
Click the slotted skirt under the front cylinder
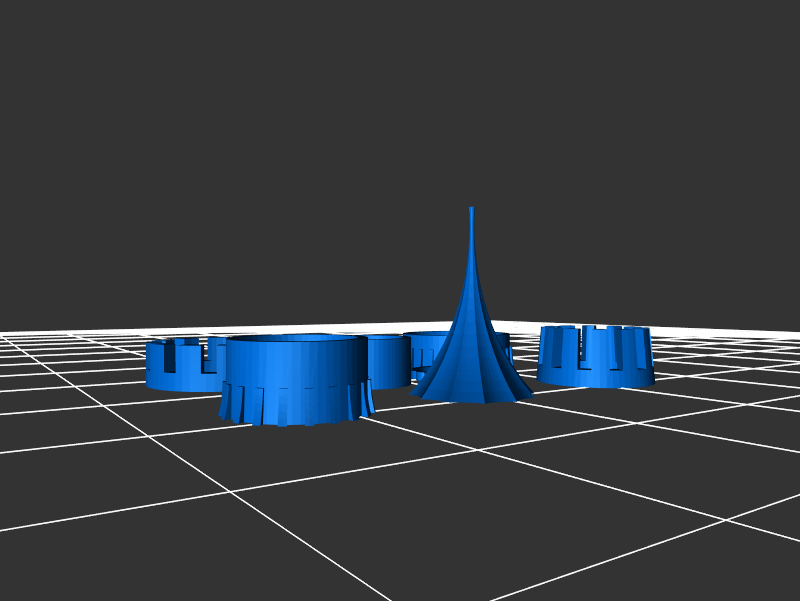pyautogui.click(x=292, y=405)
